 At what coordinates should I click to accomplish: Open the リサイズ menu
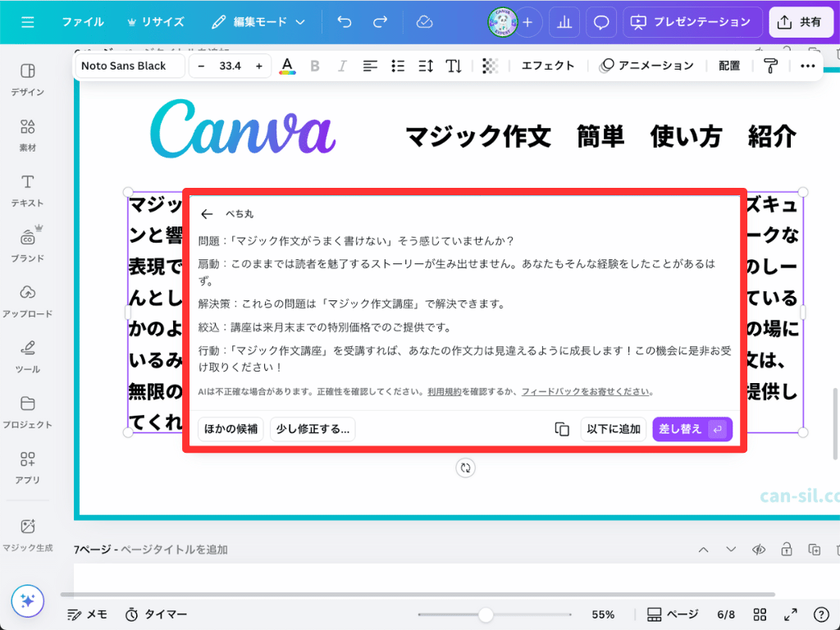point(155,22)
